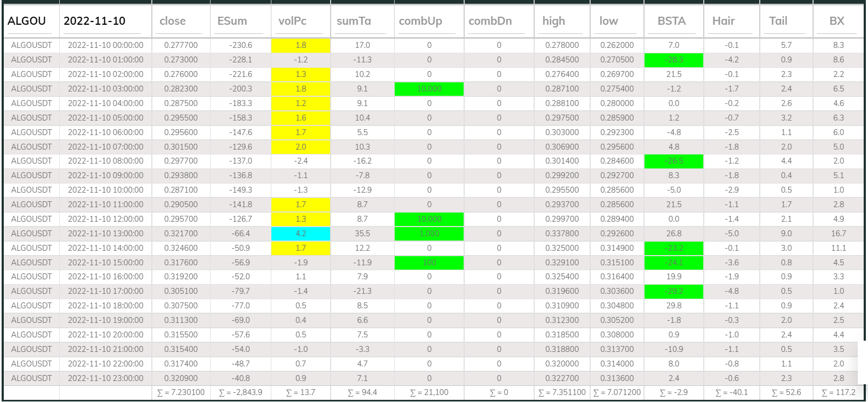Select the Hair column header
The image size is (868, 402).
click(723, 21)
